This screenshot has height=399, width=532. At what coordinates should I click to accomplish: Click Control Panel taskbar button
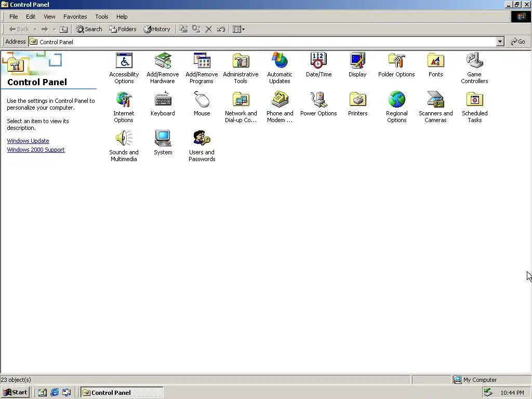click(x=122, y=393)
